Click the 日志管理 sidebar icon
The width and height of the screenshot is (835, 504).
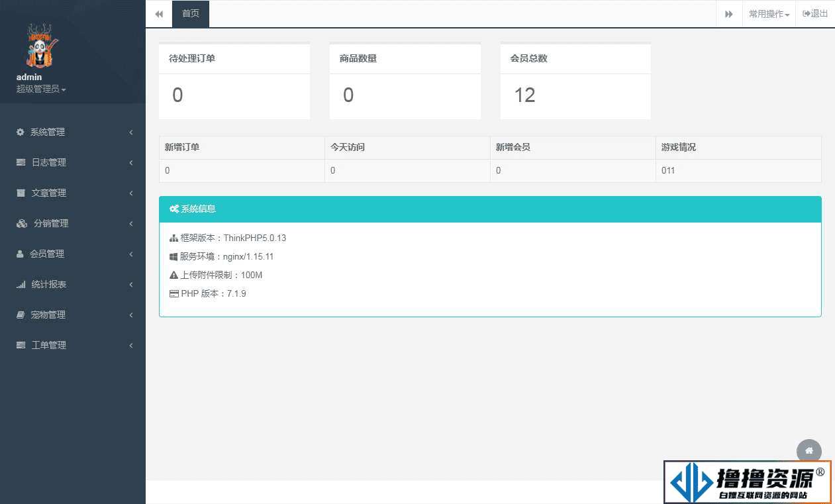(x=21, y=162)
